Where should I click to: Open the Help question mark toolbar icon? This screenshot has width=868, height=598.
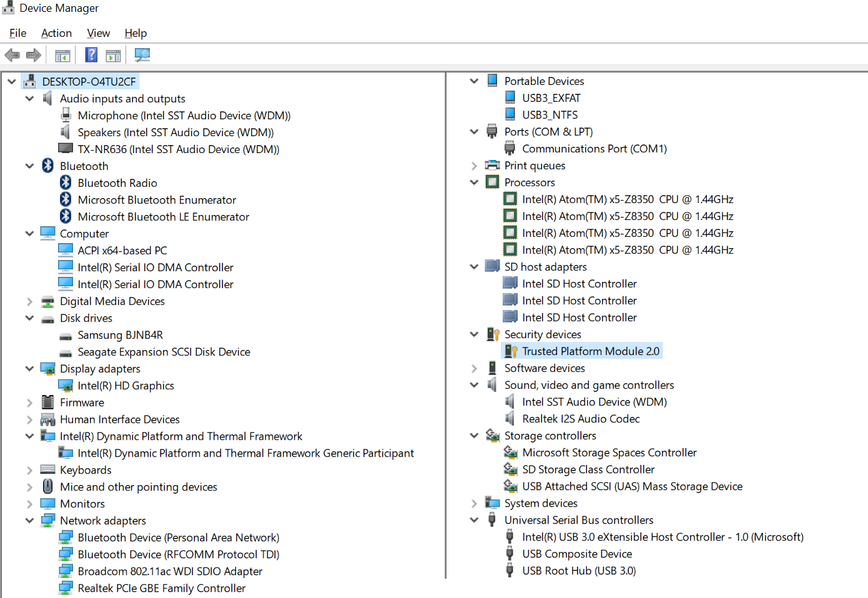pyautogui.click(x=91, y=55)
